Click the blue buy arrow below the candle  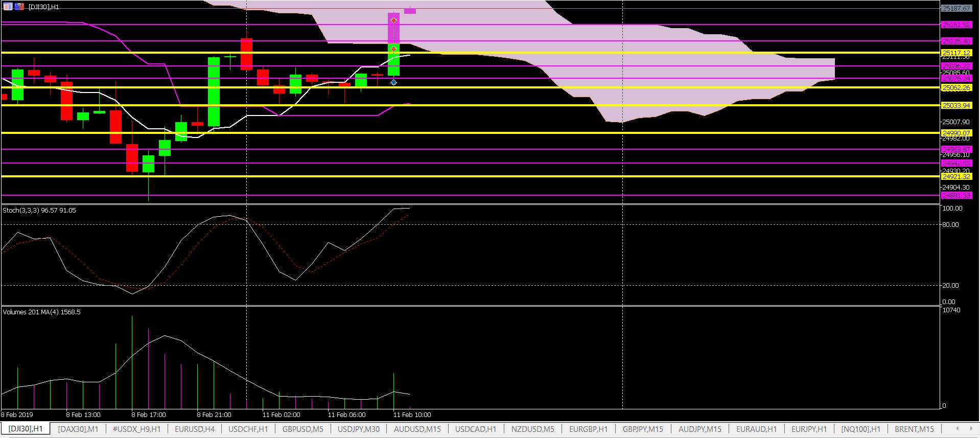(393, 82)
